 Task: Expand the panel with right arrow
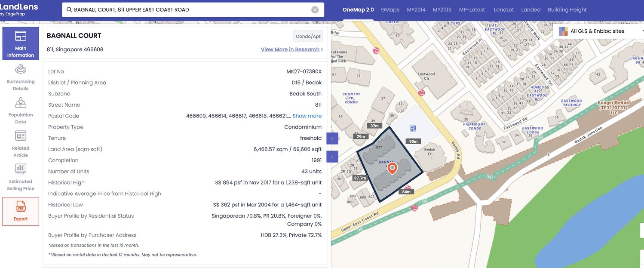point(332,139)
